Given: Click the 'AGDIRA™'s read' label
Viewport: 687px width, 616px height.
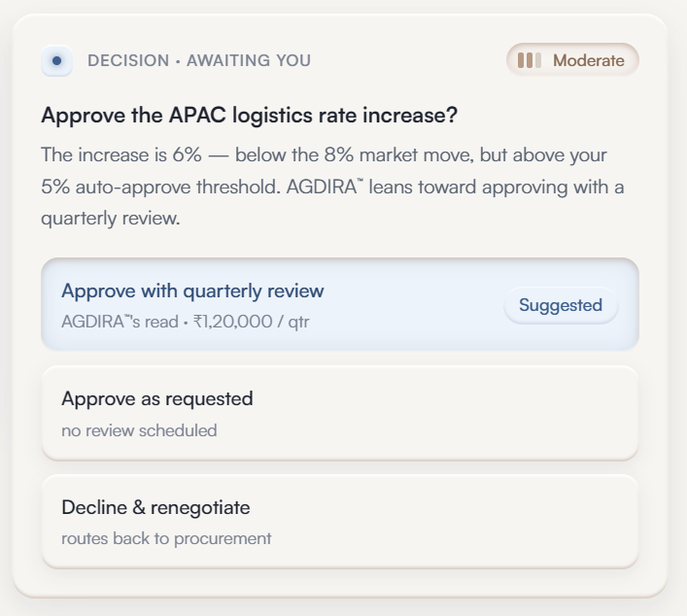Looking at the screenshot, I should click(x=120, y=322).
